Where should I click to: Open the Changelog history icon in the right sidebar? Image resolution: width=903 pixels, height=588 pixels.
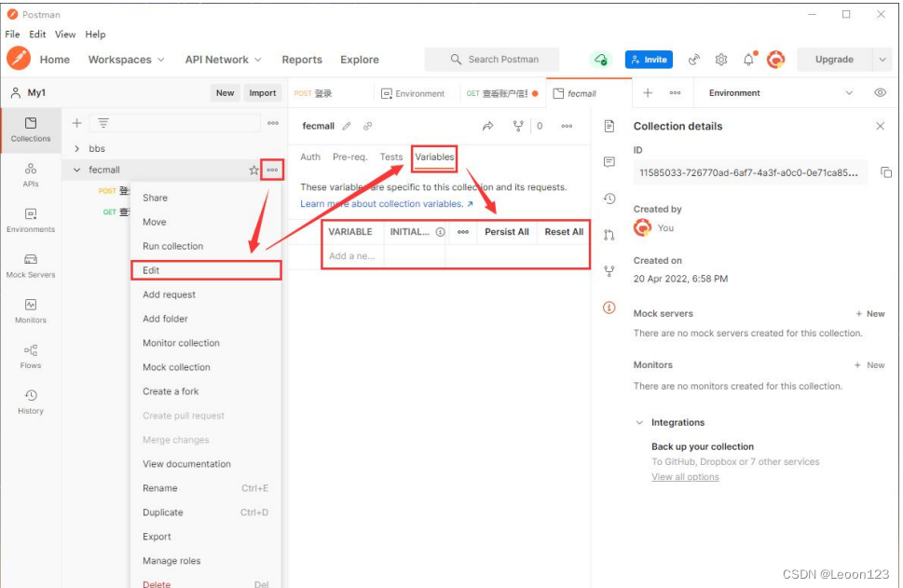(x=609, y=198)
